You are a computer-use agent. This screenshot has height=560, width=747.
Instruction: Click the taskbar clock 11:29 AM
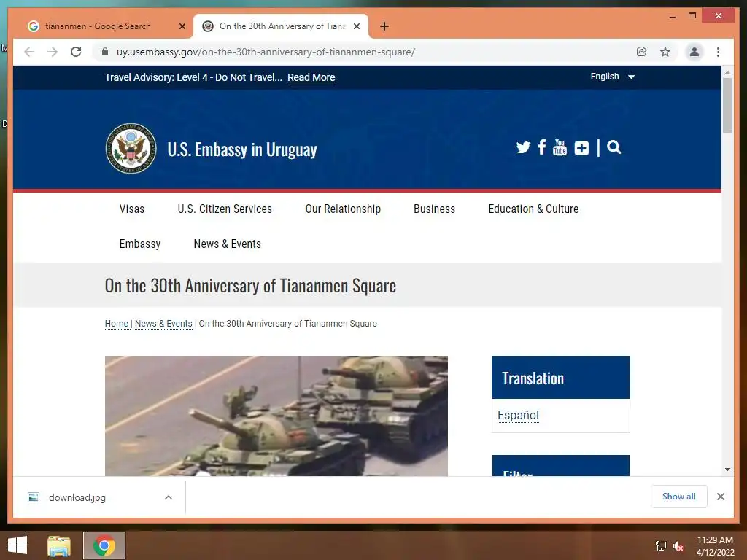pos(715,540)
